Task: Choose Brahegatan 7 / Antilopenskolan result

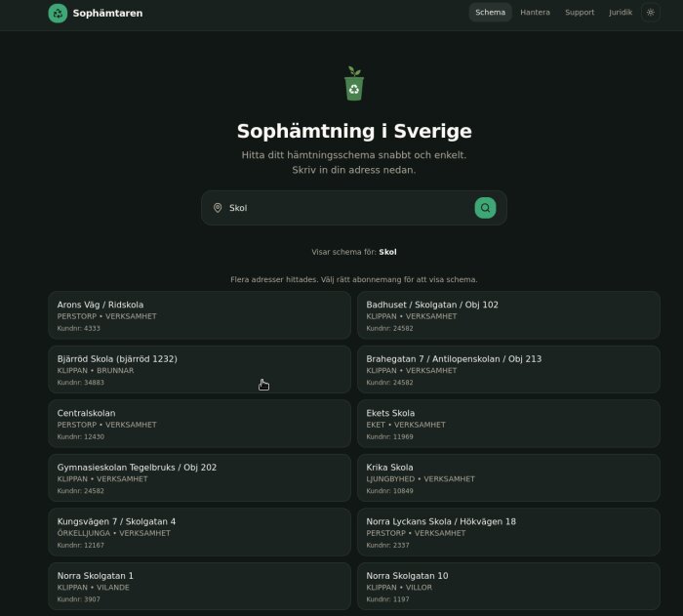Action: [x=508, y=369]
